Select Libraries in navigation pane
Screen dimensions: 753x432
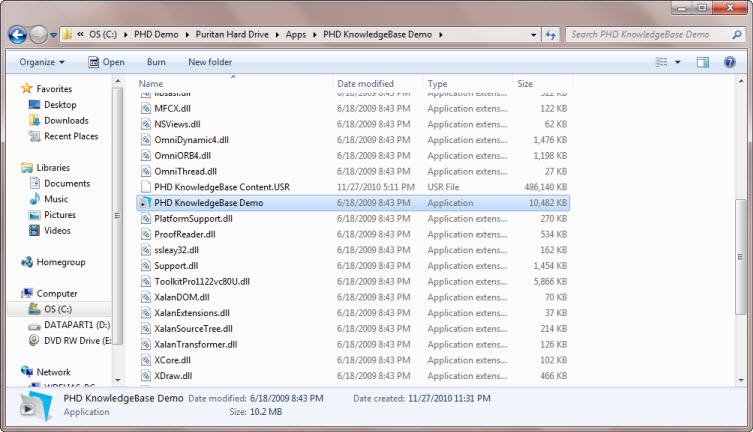53,168
